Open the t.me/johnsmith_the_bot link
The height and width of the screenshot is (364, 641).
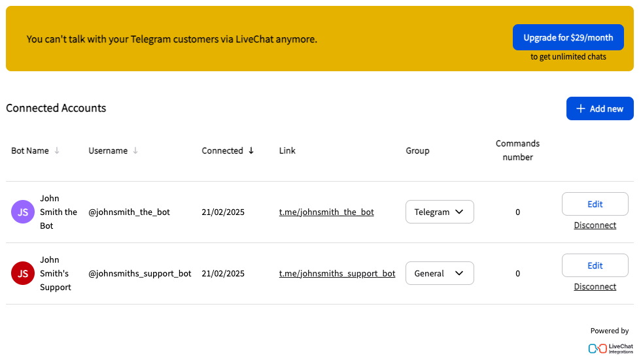[x=326, y=212]
